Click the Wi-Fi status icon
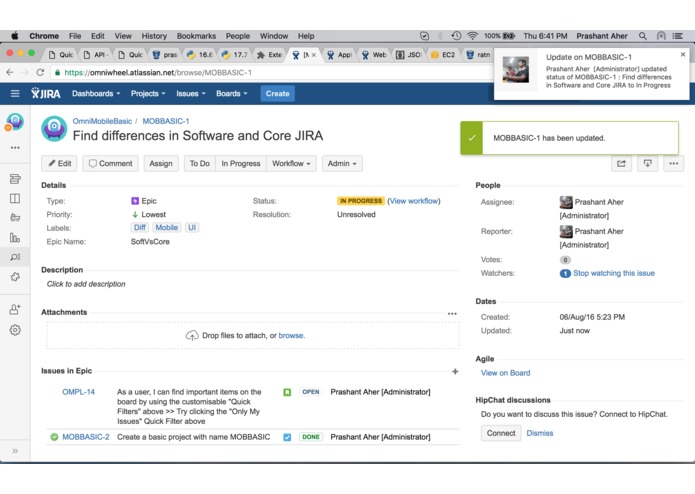The height and width of the screenshot is (494, 695). [x=472, y=36]
